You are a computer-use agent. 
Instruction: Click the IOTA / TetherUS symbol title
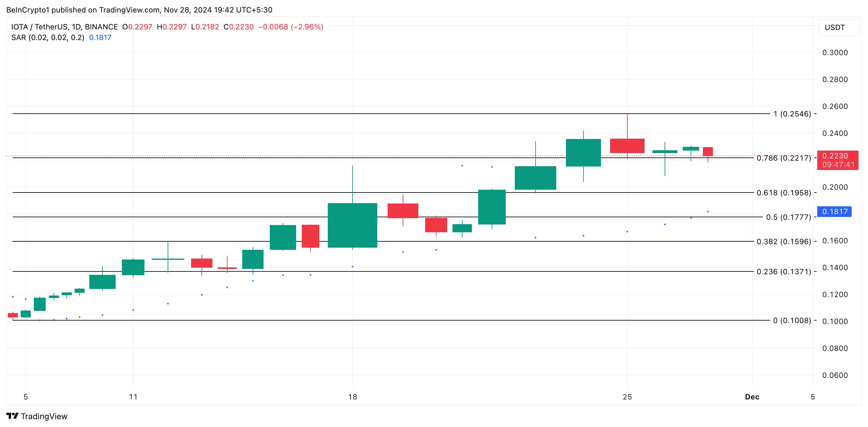click(x=64, y=27)
